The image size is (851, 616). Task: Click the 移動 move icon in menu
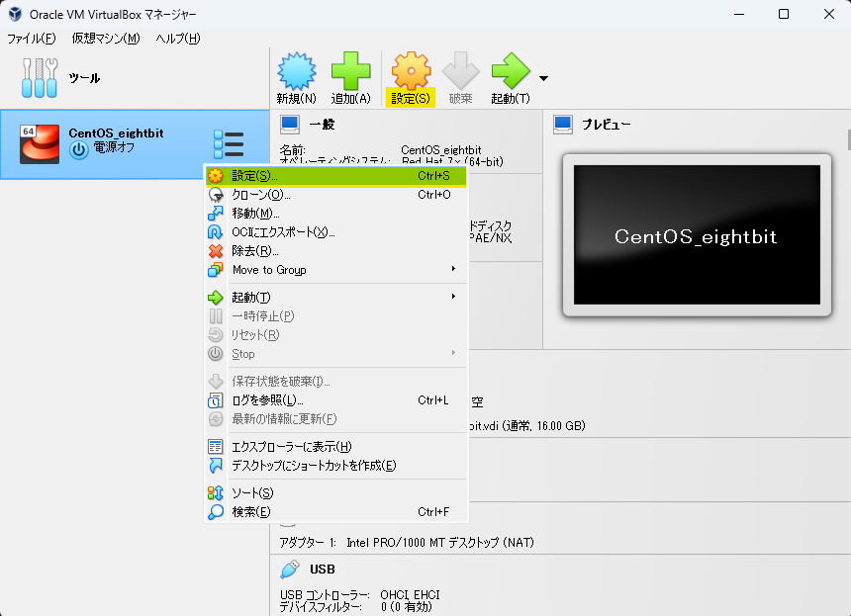coord(216,214)
